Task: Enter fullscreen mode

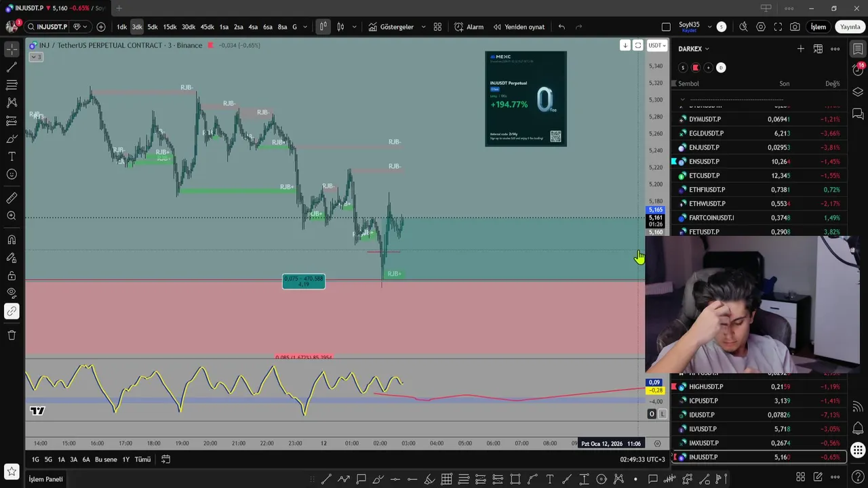Action: [778, 27]
